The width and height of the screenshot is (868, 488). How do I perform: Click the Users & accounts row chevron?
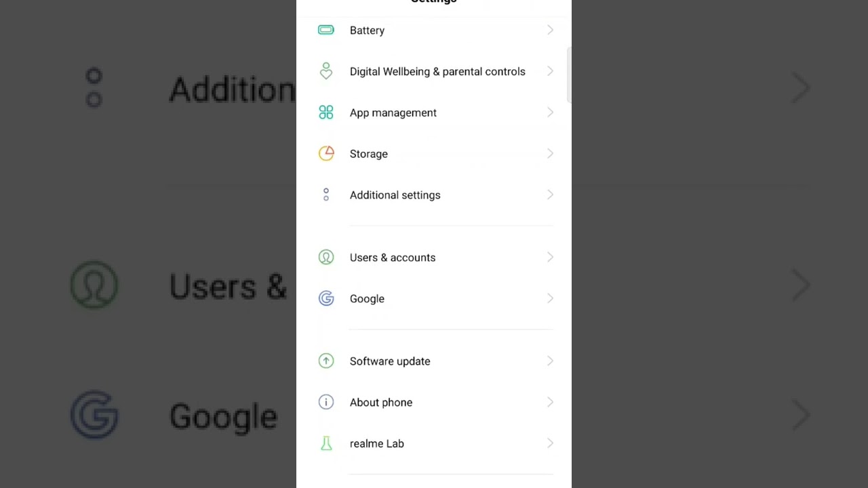(x=550, y=258)
